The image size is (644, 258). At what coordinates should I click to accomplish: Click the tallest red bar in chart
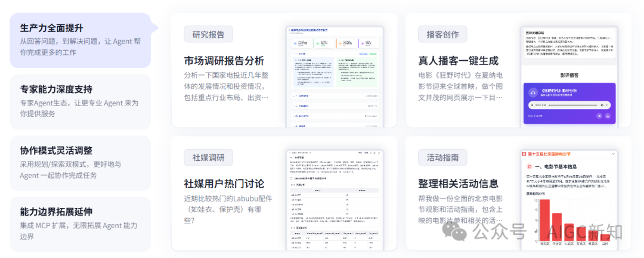[544, 220]
